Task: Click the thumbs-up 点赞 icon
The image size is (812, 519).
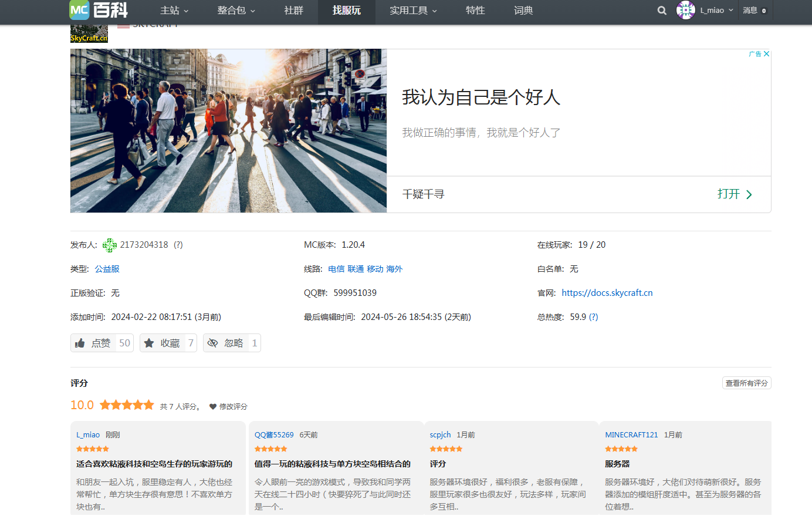Action: tap(80, 343)
